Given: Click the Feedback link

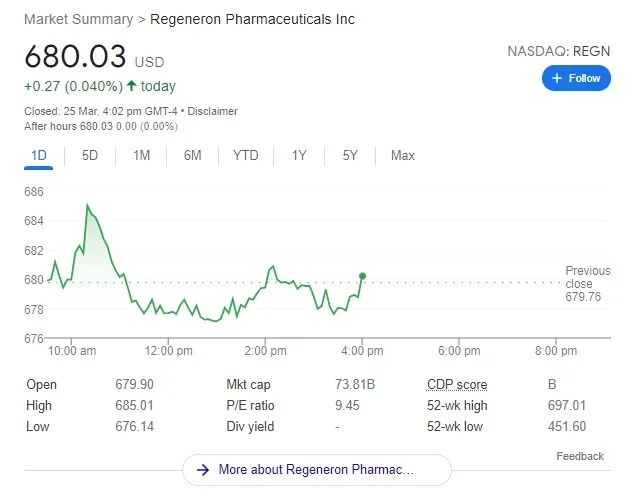Looking at the screenshot, I should click(580, 456).
